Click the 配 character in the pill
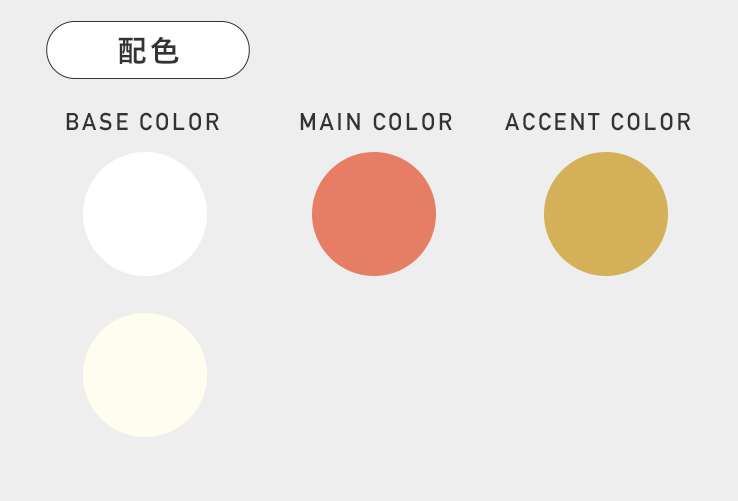 [x=132, y=50]
